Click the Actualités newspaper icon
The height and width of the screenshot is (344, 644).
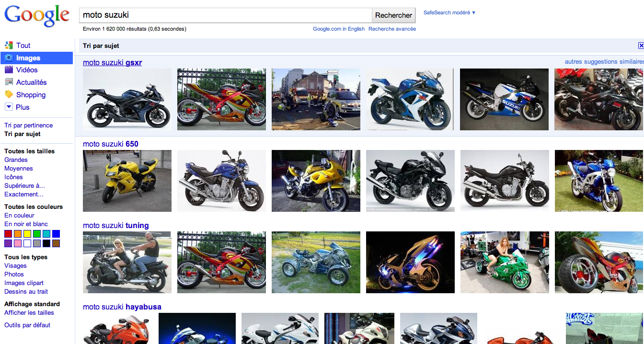click(x=9, y=82)
